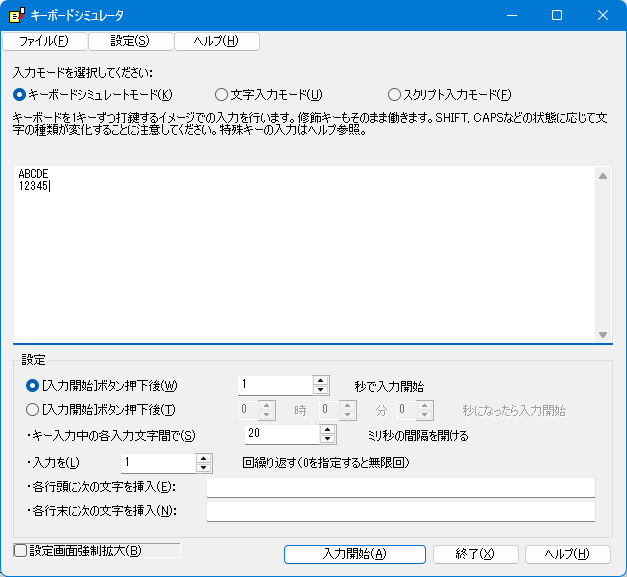Click the Keyboard Simulator app icon in title bar
The image size is (627, 577).
(x=16, y=15)
